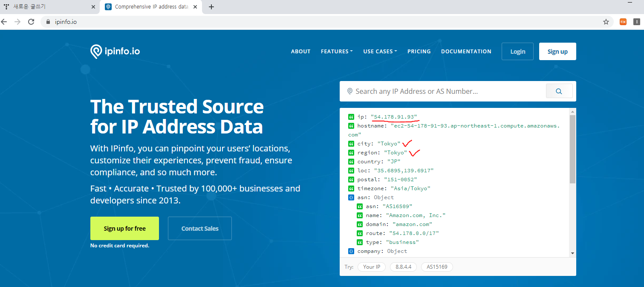
Task: Open the USE CASES dropdown menu
Action: coord(380,51)
